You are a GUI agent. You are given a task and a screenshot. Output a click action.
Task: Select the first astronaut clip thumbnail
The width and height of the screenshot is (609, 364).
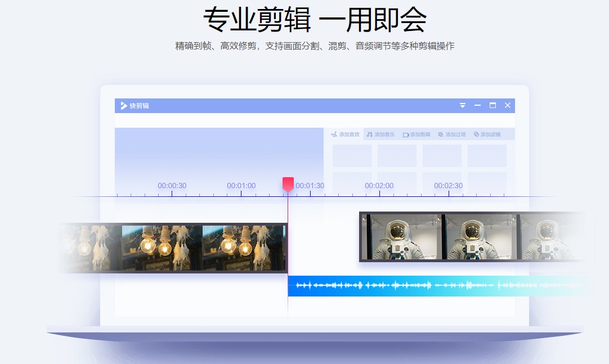tap(400, 237)
